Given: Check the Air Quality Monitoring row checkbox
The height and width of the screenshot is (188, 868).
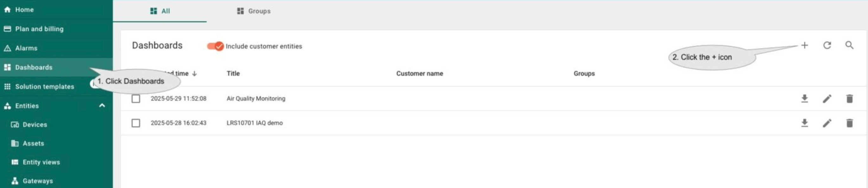Looking at the screenshot, I should tap(136, 98).
